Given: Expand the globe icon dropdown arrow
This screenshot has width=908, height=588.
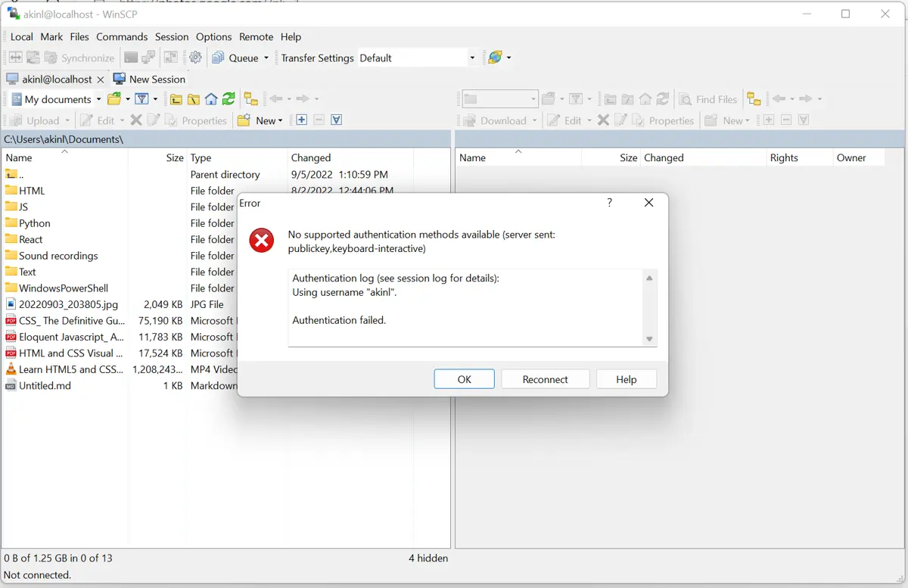Looking at the screenshot, I should point(508,58).
